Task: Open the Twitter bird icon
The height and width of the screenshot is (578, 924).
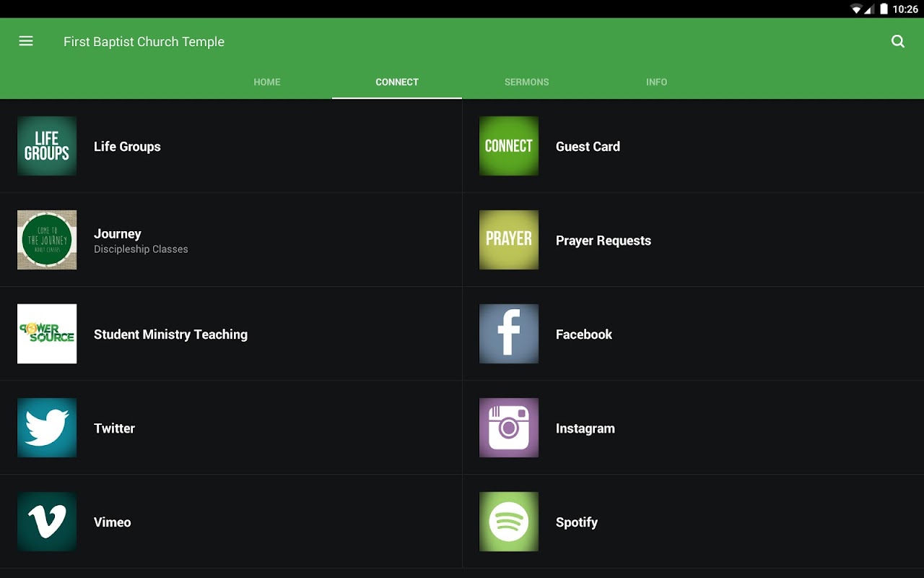Action: pyautogui.click(x=47, y=428)
